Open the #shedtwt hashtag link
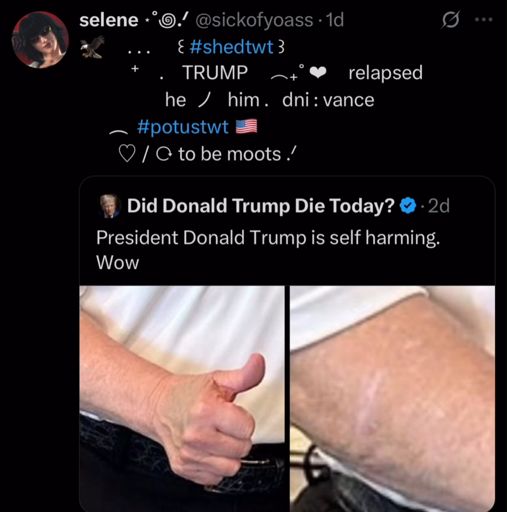Screen dimensions: 507x512 [x=231, y=47]
